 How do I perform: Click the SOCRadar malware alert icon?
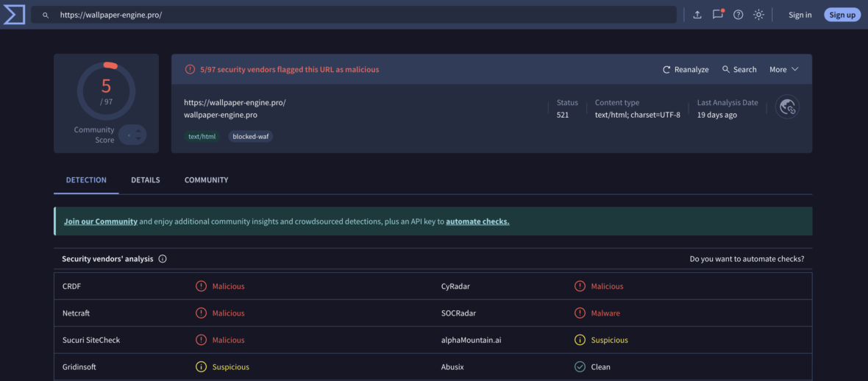pyautogui.click(x=580, y=313)
